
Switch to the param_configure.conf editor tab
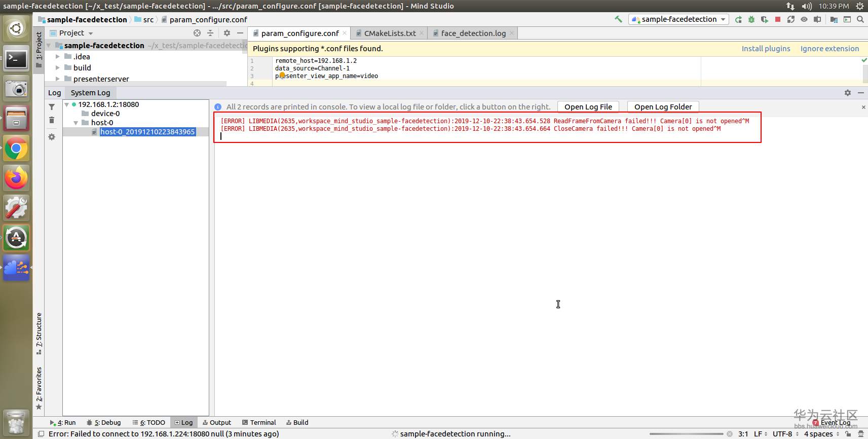point(299,33)
